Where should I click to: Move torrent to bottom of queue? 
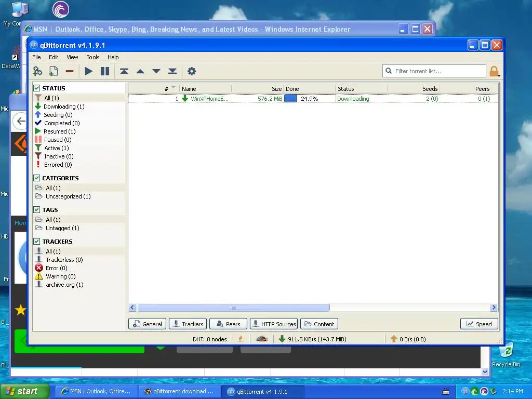pyautogui.click(x=172, y=71)
